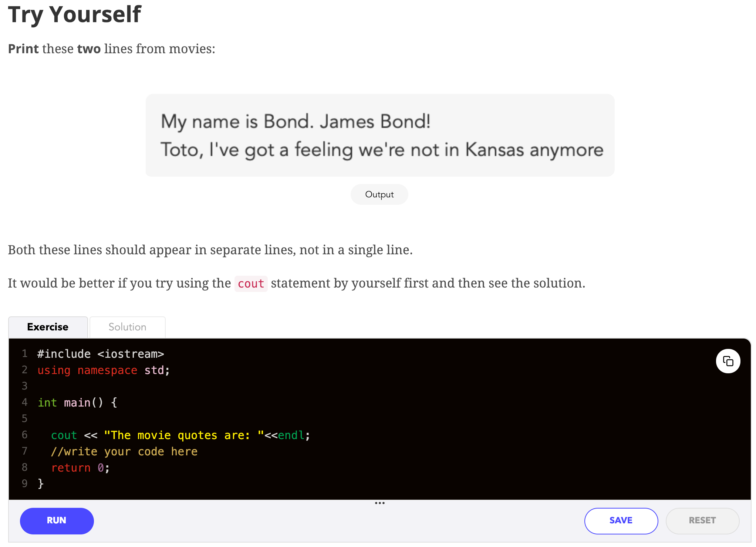Click empty line 5 in editor

(x=148, y=419)
